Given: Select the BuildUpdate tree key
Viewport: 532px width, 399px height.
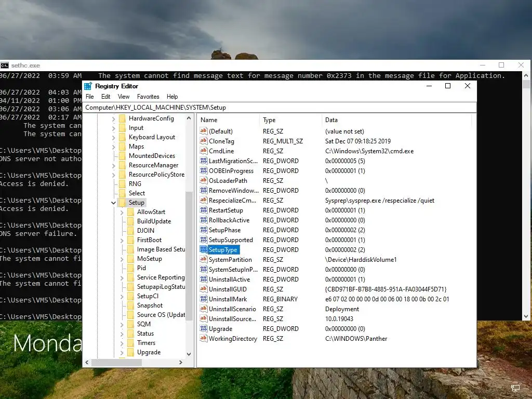Looking at the screenshot, I should 154,221.
